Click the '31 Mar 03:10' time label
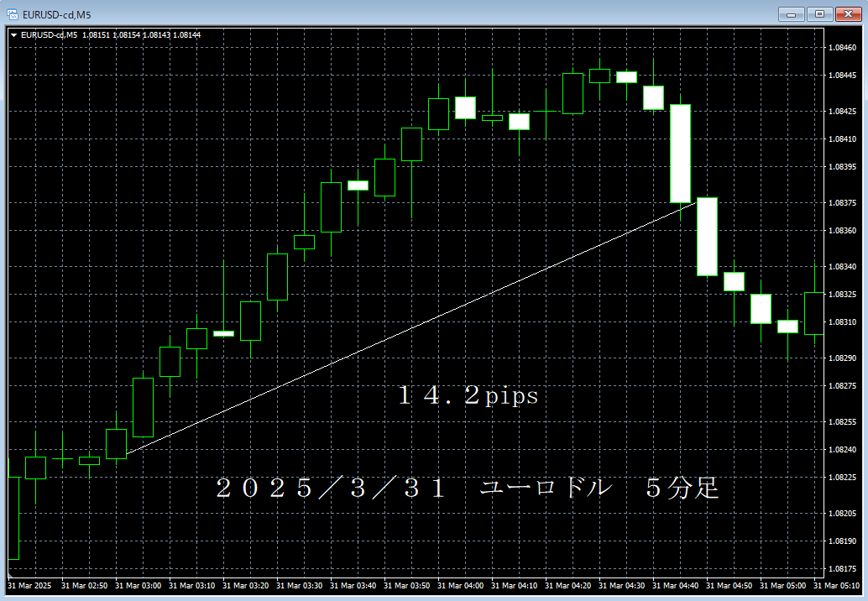This screenshot has width=868, height=601. (191, 586)
